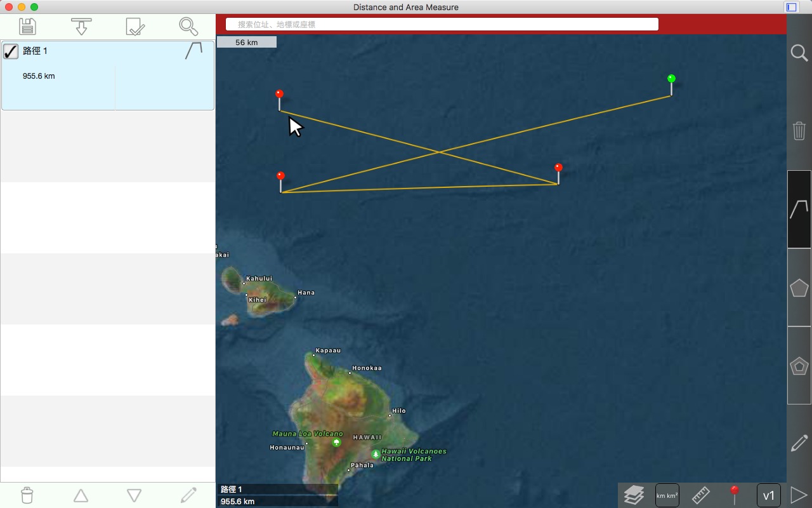Select the path drawing tool in right sidebar
This screenshot has width=812, height=508.
tap(799, 209)
